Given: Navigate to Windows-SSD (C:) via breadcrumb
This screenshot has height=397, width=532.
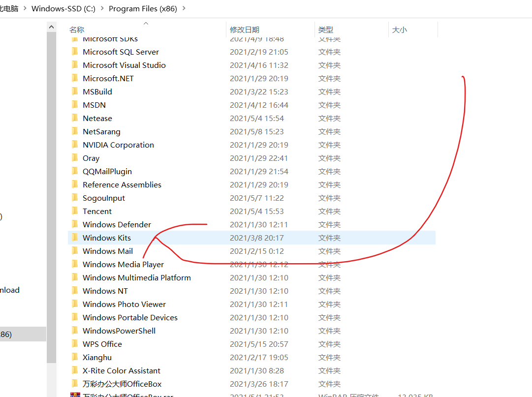Looking at the screenshot, I should [63, 8].
